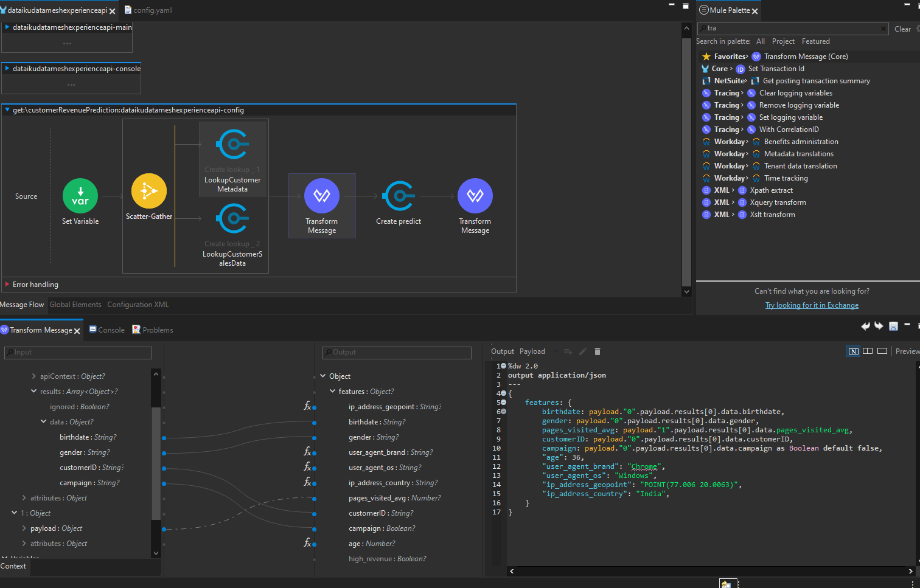Click the delete (trash) icon beside Output Payload

point(598,351)
